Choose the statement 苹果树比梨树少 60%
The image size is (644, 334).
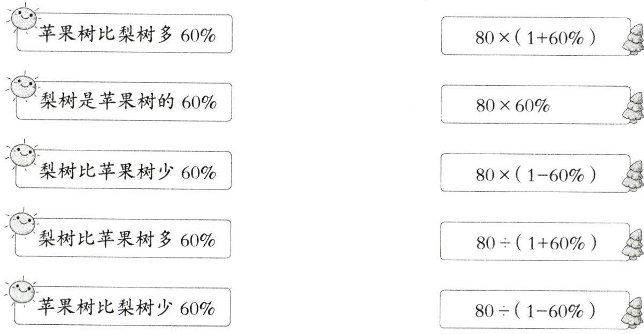[127, 308]
